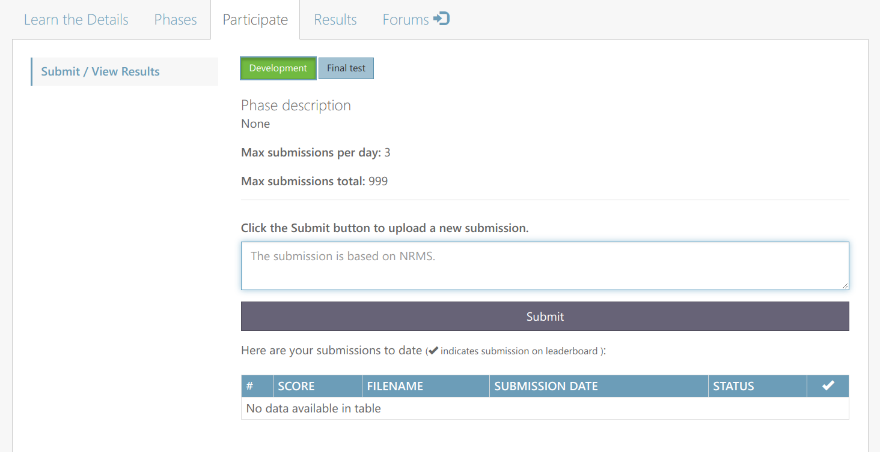Screen dimensions: 880x452
Task: Choose the Development phase button
Action: point(278,68)
